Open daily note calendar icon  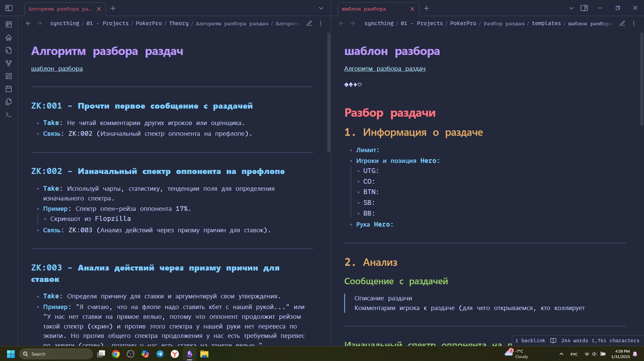point(9,89)
